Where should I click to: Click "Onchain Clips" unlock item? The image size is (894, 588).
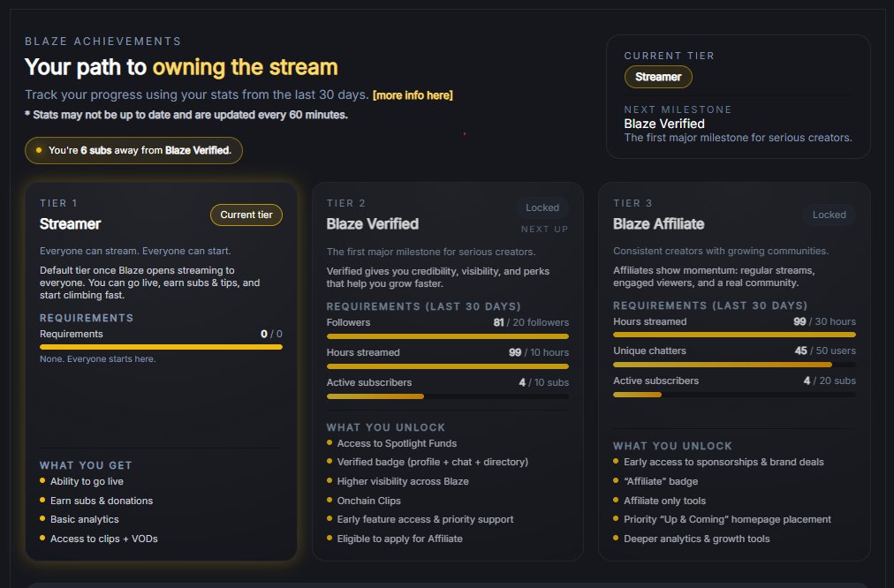tap(368, 501)
